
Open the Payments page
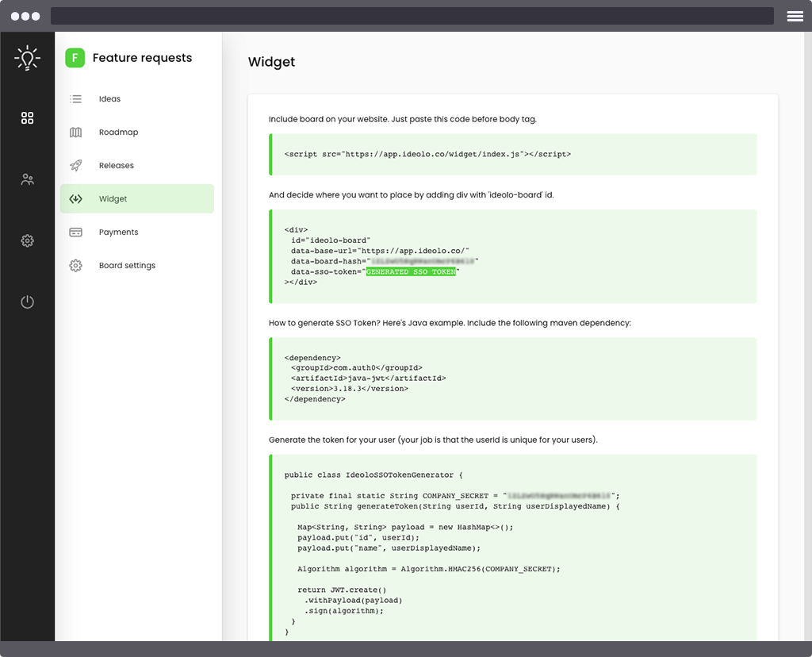118,232
